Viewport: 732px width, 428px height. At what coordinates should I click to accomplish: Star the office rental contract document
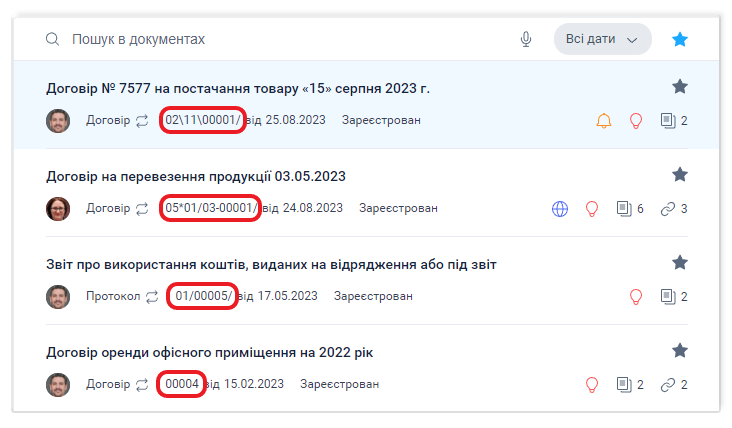point(680,351)
